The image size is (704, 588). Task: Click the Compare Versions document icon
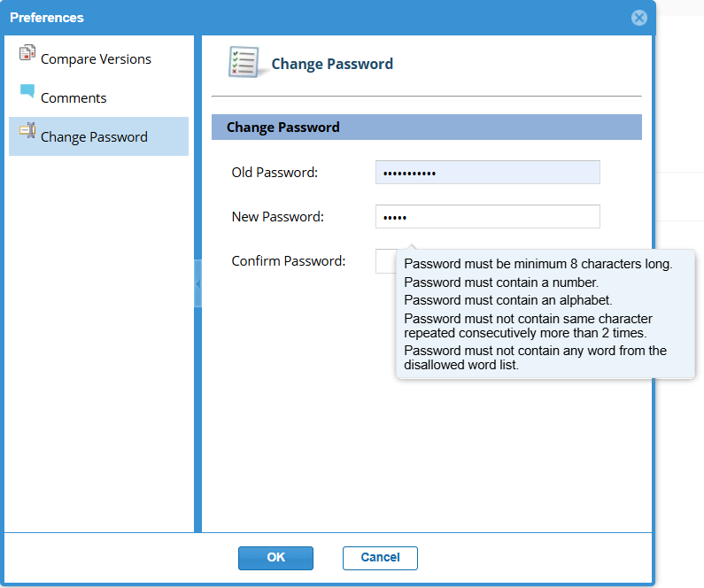[27, 54]
